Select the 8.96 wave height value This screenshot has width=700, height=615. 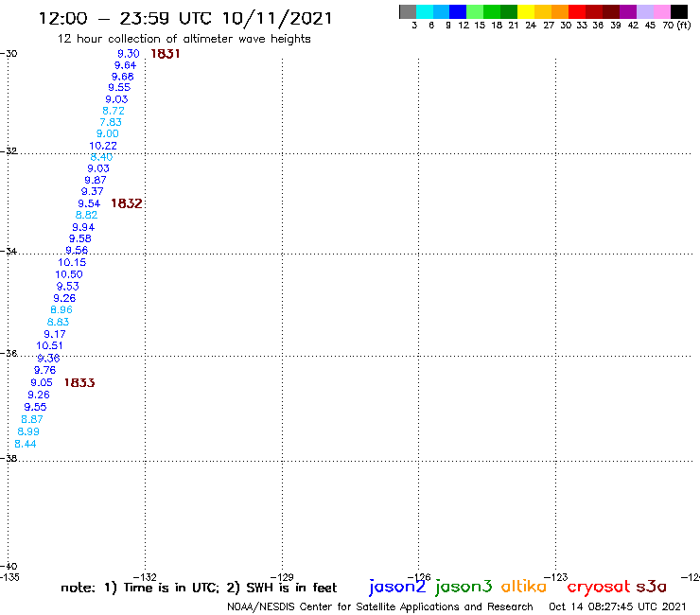[x=61, y=310]
